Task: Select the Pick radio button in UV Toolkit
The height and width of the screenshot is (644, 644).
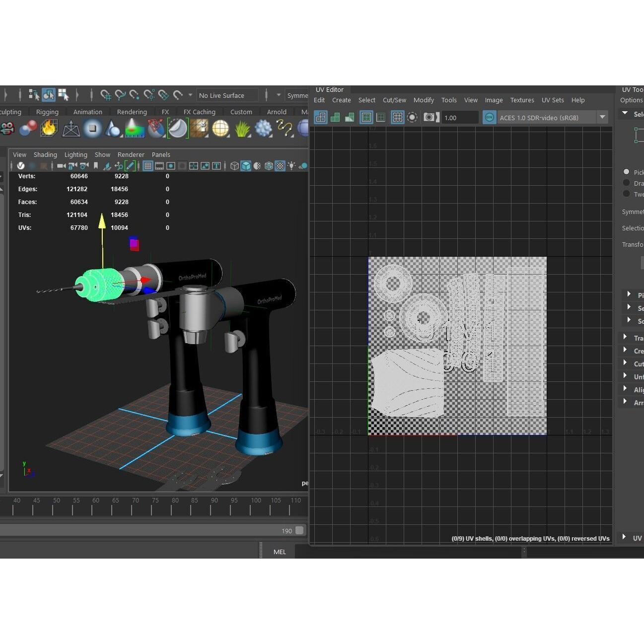Action: (627, 172)
